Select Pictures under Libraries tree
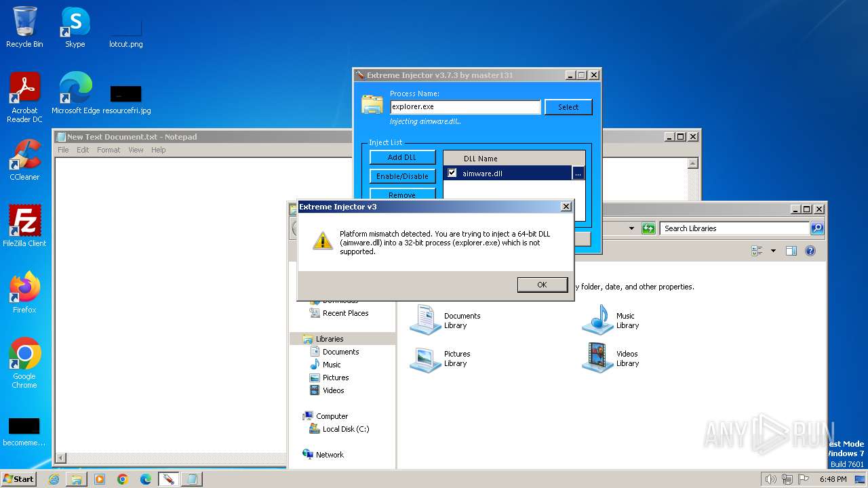The height and width of the screenshot is (488, 868). click(x=336, y=378)
